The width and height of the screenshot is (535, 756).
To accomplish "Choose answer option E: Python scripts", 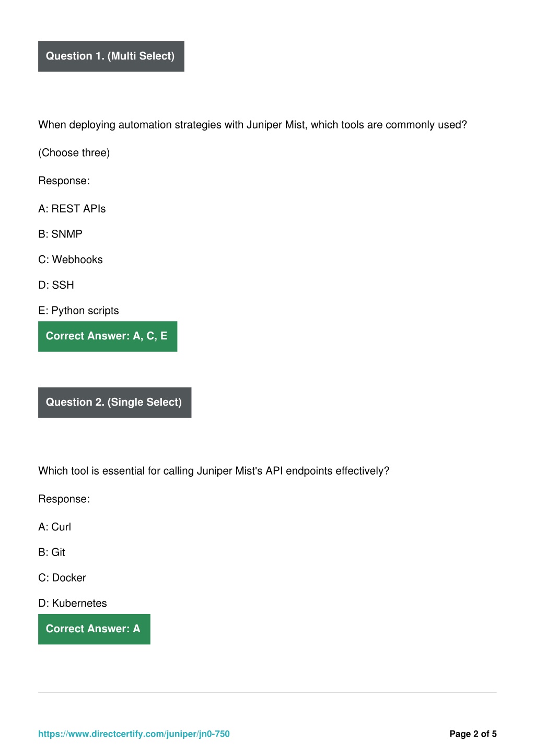I will [x=78, y=311].
